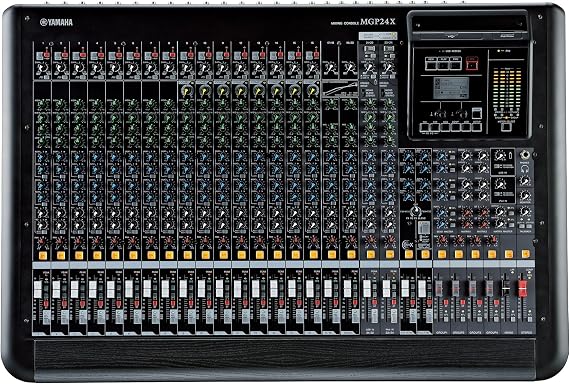Toggle the Mono output ON button
569x384 pixels.
pyautogui.click(x=509, y=254)
